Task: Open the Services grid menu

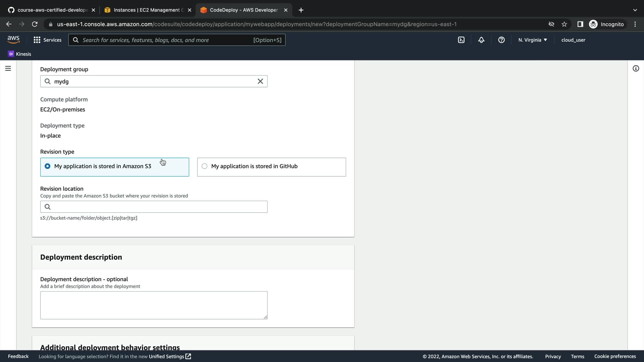Action: 47,40
